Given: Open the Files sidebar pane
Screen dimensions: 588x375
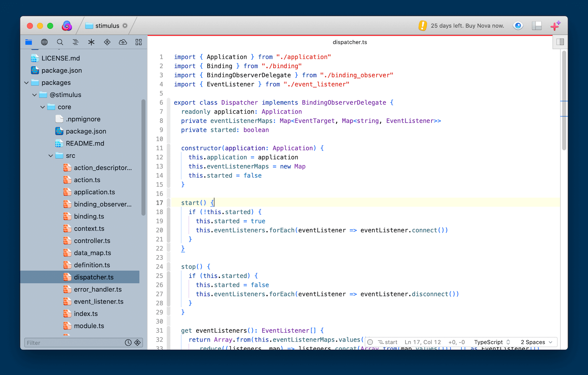Looking at the screenshot, I should pyautogui.click(x=29, y=42).
